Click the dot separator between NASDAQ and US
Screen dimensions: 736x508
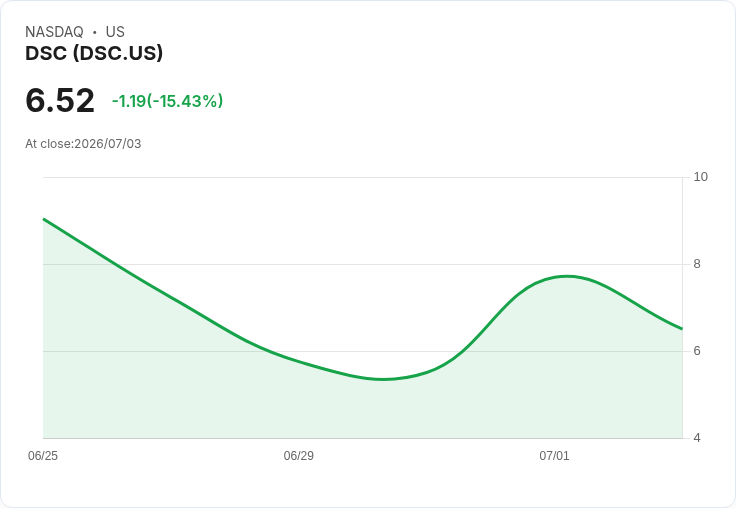click(95, 32)
